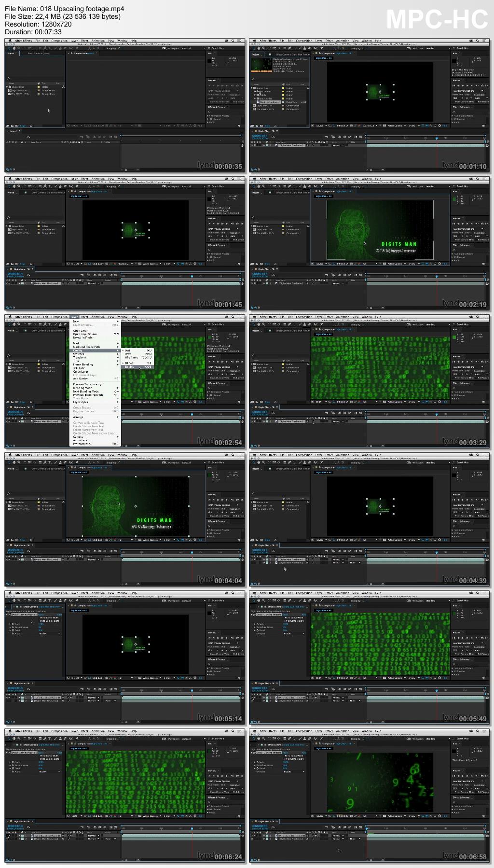Click the Fit to Comp Width button in the 05:14 frame

point(50,618)
